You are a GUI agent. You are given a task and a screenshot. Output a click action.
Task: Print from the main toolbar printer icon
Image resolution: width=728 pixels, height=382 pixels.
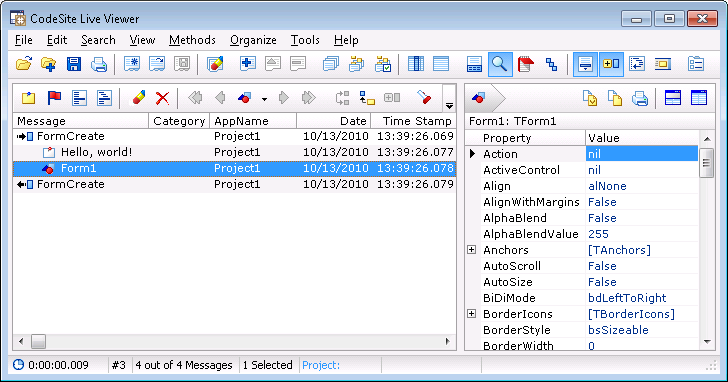[98, 64]
